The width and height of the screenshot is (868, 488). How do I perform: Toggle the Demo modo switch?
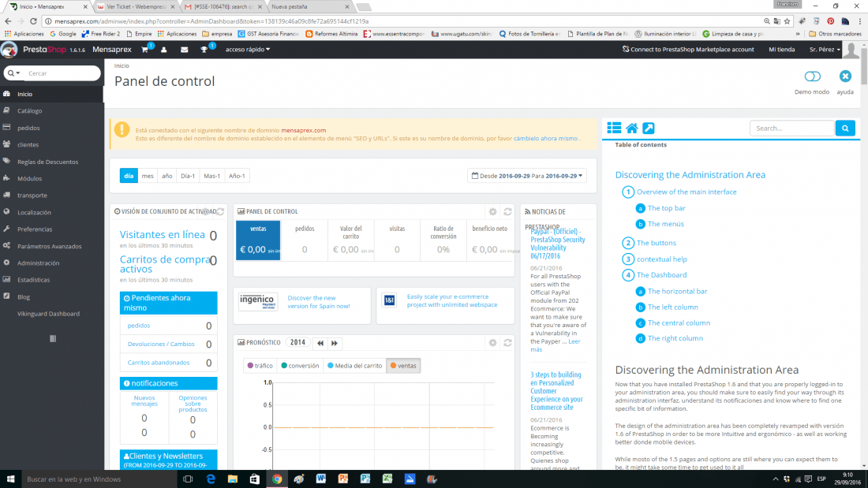tap(812, 76)
